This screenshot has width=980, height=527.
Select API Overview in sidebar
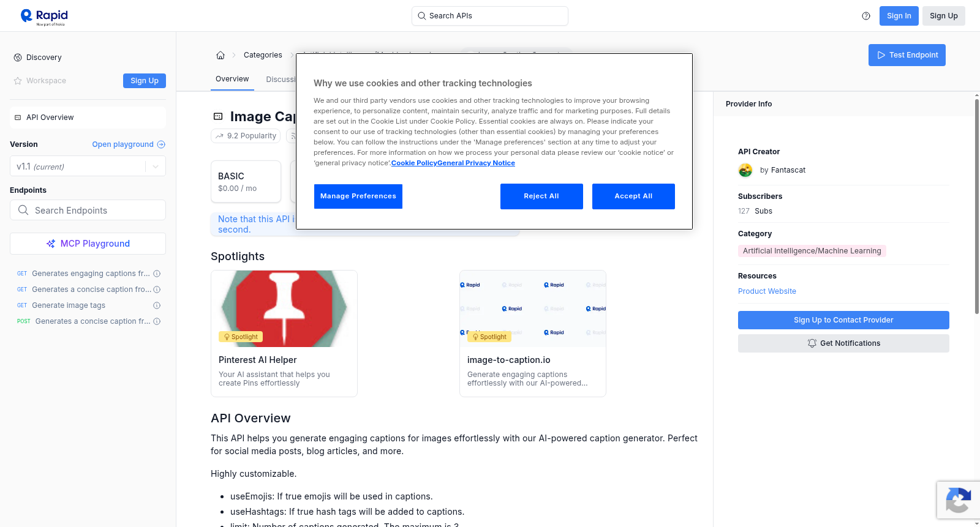88,118
